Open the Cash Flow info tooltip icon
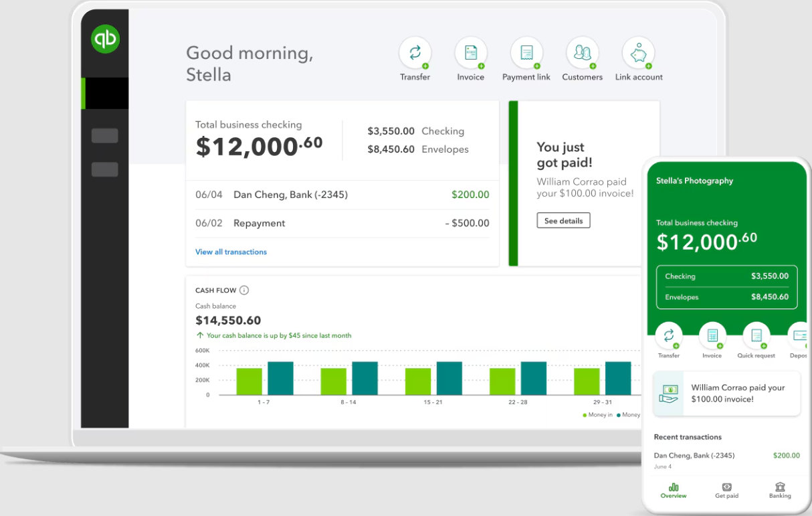The width and height of the screenshot is (812, 516). click(x=243, y=290)
